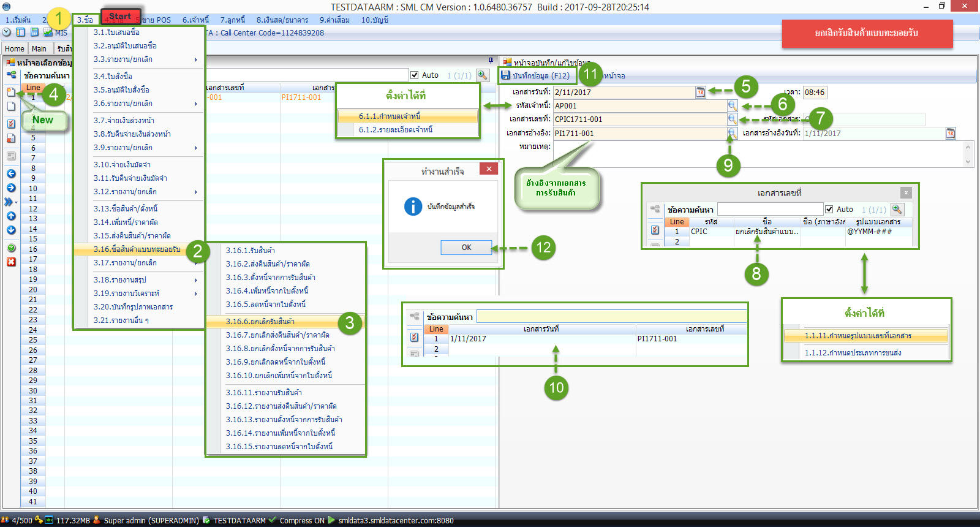Select 1.1.11.กำหนดรูปแบบเลขที่เอกสาร item
Viewport: 980px width, 527px height.
(x=866, y=335)
